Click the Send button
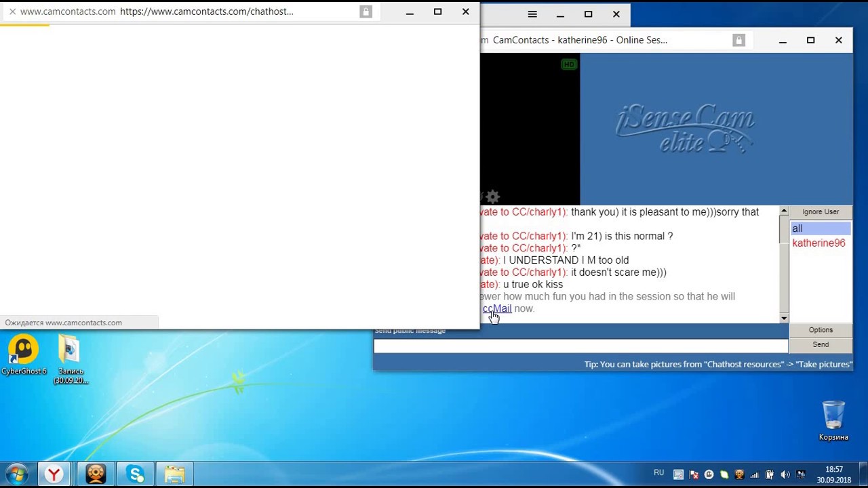Screen dimensions: 868x488 point(821,345)
